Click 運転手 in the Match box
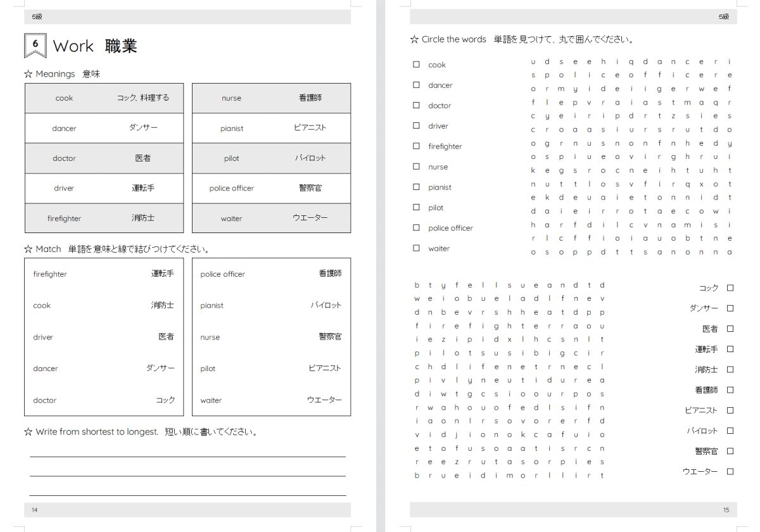760x532 pixels. [162, 274]
